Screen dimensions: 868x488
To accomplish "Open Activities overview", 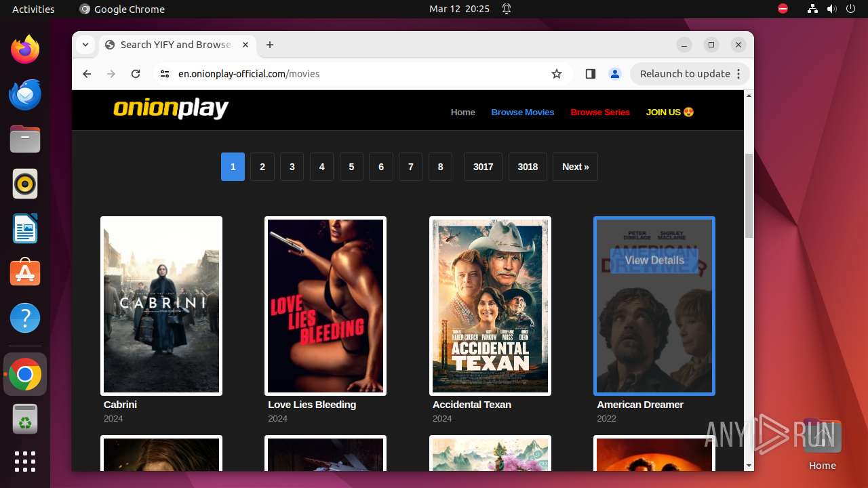I will click(33, 9).
